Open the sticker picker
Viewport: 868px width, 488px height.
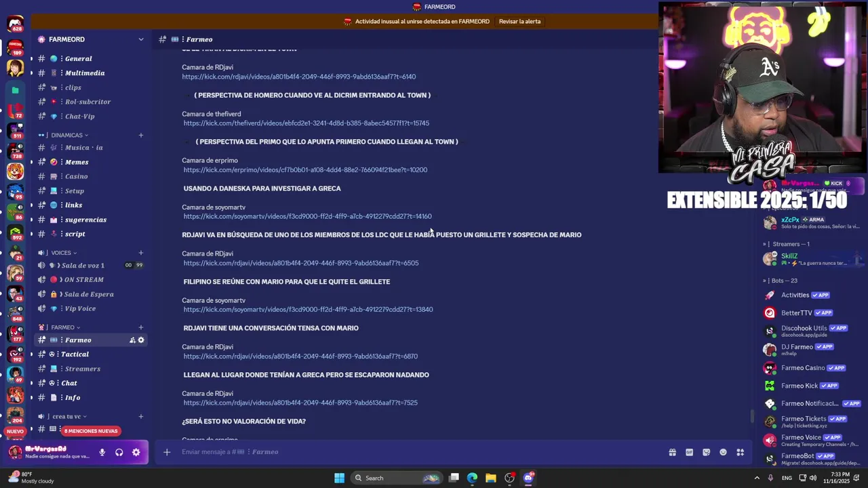tap(706, 452)
